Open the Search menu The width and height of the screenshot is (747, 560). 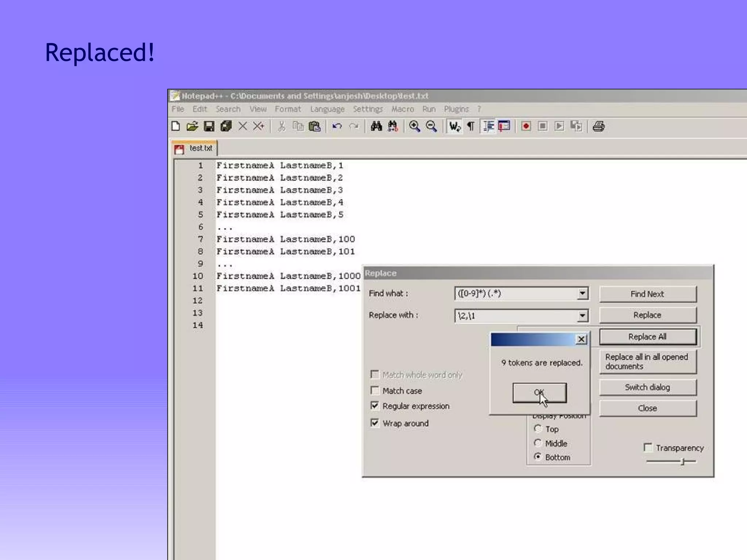click(x=228, y=109)
